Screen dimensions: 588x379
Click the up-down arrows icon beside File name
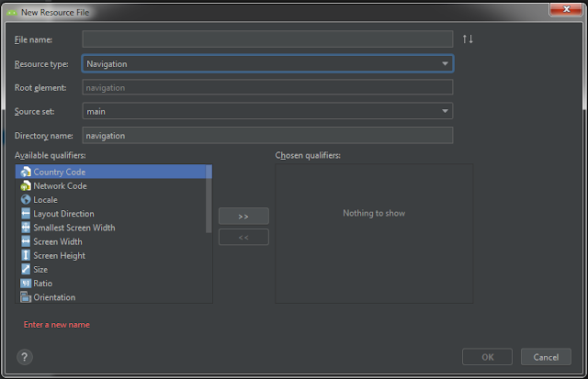point(468,39)
